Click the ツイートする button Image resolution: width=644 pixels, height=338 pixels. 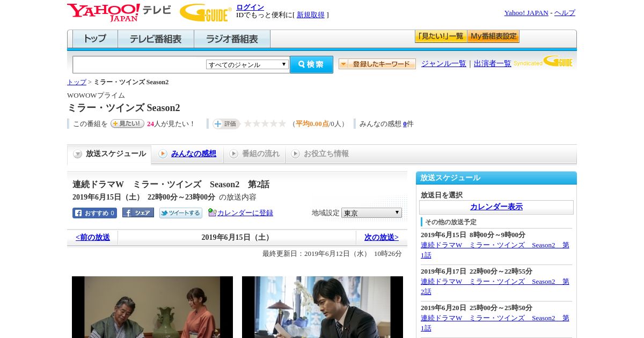coord(181,213)
